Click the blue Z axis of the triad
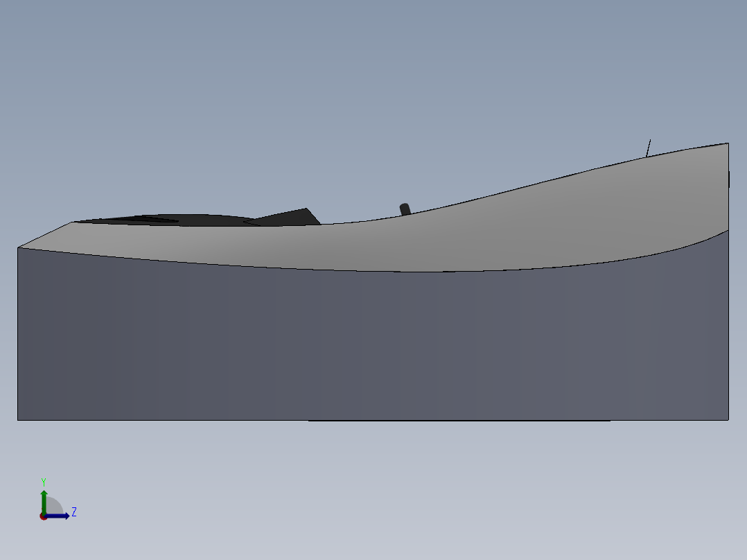This screenshot has height=560, width=747. tap(57, 516)
